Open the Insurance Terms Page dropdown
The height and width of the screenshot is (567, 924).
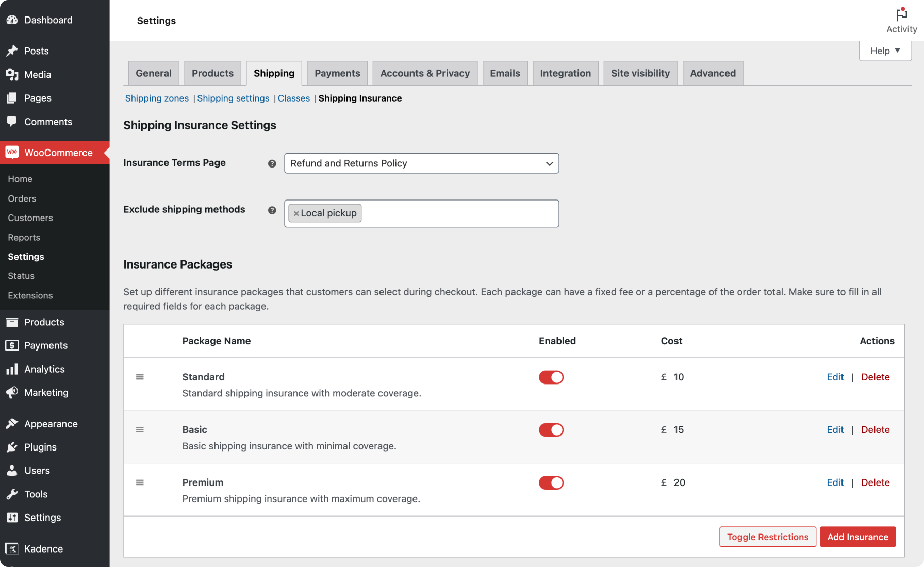click(x=421, y=163)
